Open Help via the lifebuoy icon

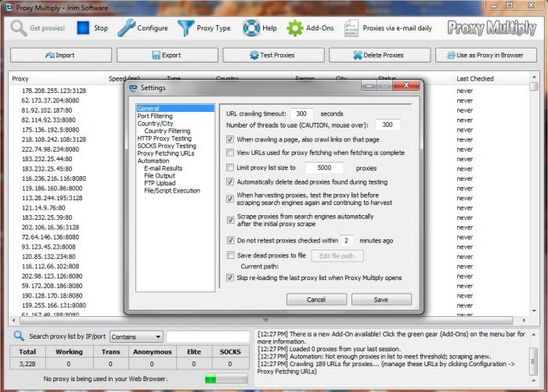pos(251,28)
